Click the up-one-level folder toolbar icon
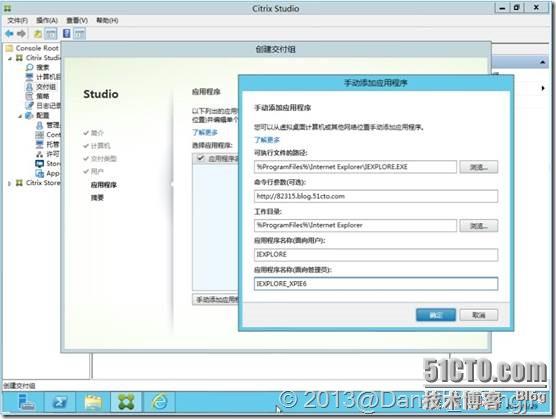Image resolution: width=556 pixels, height=419 pixels. pyautogui.click(x=38, y=34)
